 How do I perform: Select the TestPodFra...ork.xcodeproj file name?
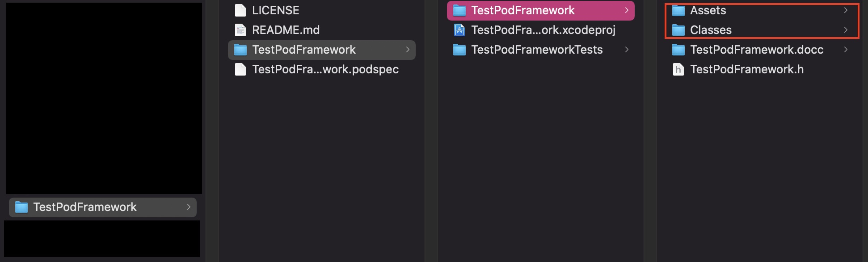pyautogui.click(x=543, y=30)
